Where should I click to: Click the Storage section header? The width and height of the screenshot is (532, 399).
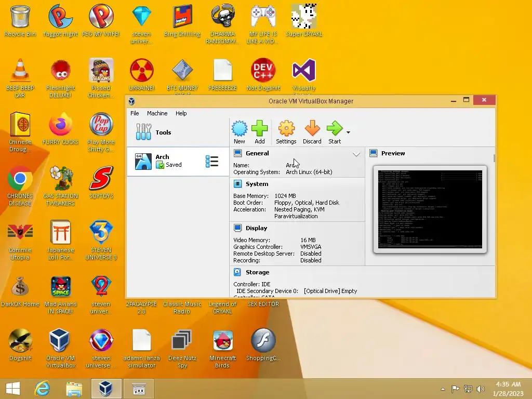tap(257, 272)
